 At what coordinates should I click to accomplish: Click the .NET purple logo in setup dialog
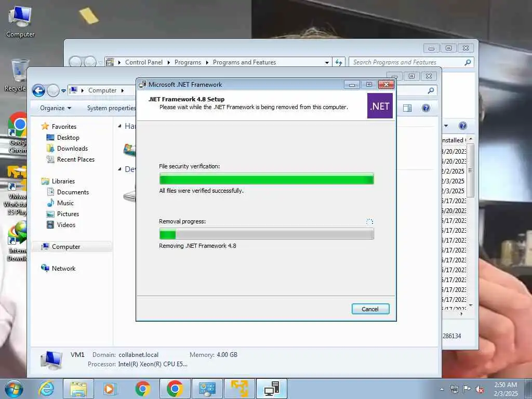(380, 106)
